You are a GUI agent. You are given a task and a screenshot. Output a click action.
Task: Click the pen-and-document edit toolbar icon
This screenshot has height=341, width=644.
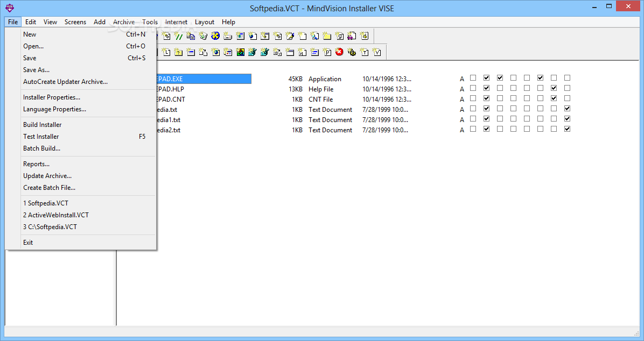pos(290,36)
